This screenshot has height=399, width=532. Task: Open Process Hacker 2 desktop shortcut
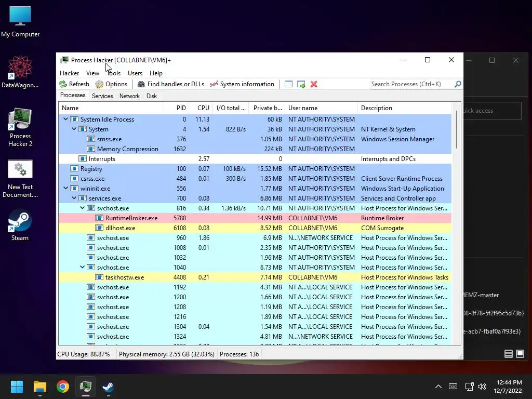click(20, 128)
